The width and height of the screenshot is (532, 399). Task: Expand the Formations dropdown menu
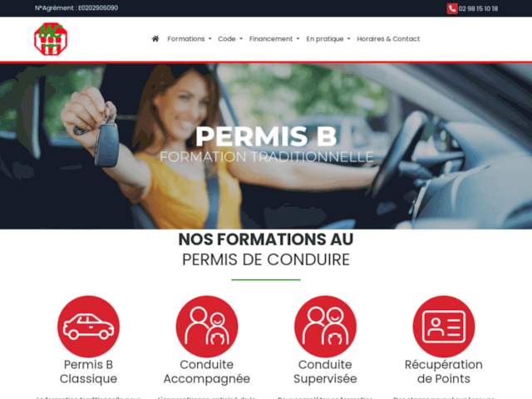(190, 39)
